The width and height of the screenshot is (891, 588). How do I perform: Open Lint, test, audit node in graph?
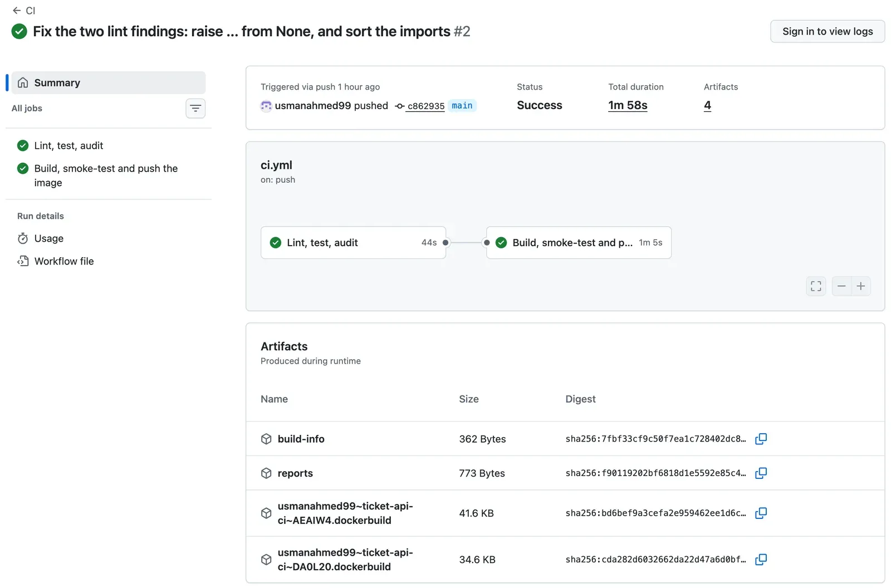tap(353, 242)
